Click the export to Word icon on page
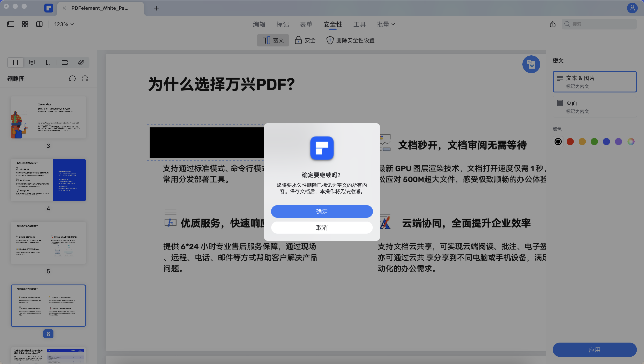This screenshot has height=364, width=644. (x=531, y=64)
